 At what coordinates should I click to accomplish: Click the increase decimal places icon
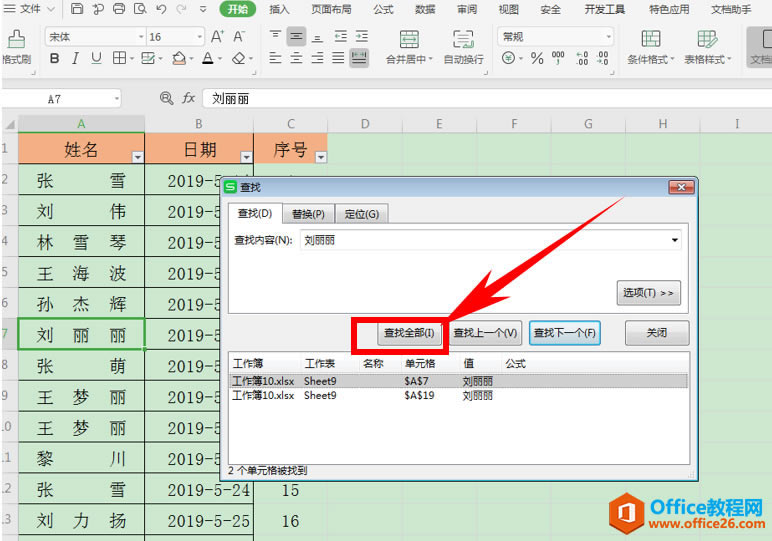coord(582,58)
